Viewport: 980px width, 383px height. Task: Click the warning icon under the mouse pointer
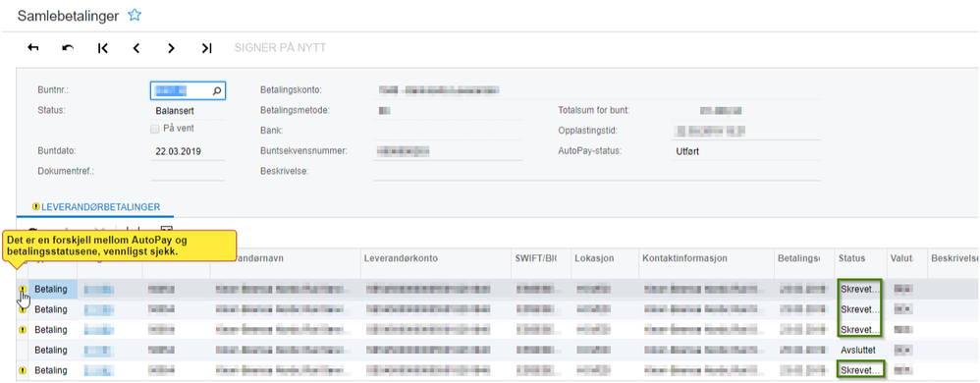[x=23, y=290]
